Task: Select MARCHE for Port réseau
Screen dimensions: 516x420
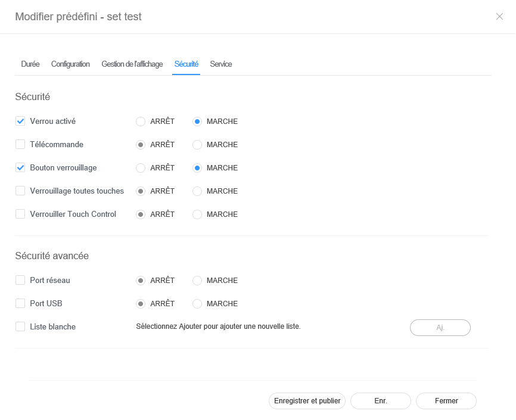Action: click(197, 281)
